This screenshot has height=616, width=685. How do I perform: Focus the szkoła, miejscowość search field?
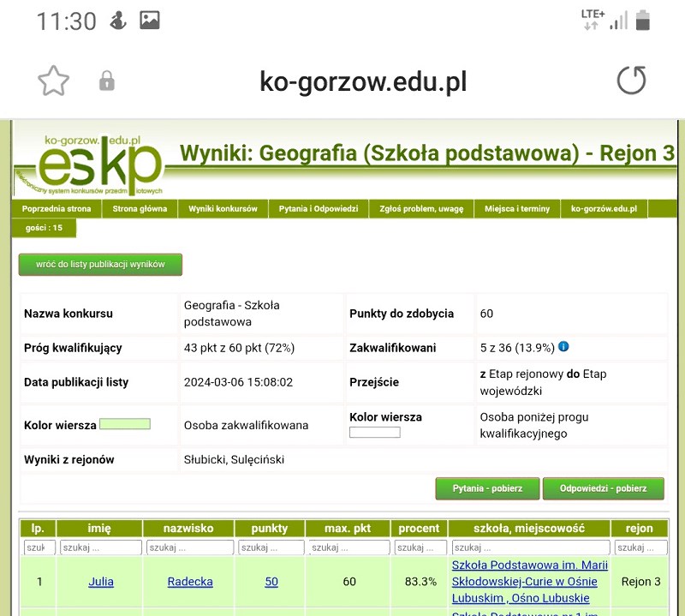528,547
